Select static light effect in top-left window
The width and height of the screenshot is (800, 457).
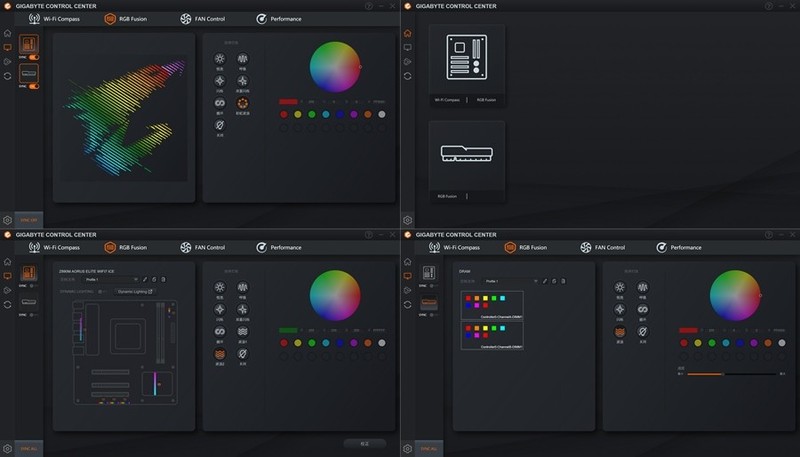tap(220, 60)
